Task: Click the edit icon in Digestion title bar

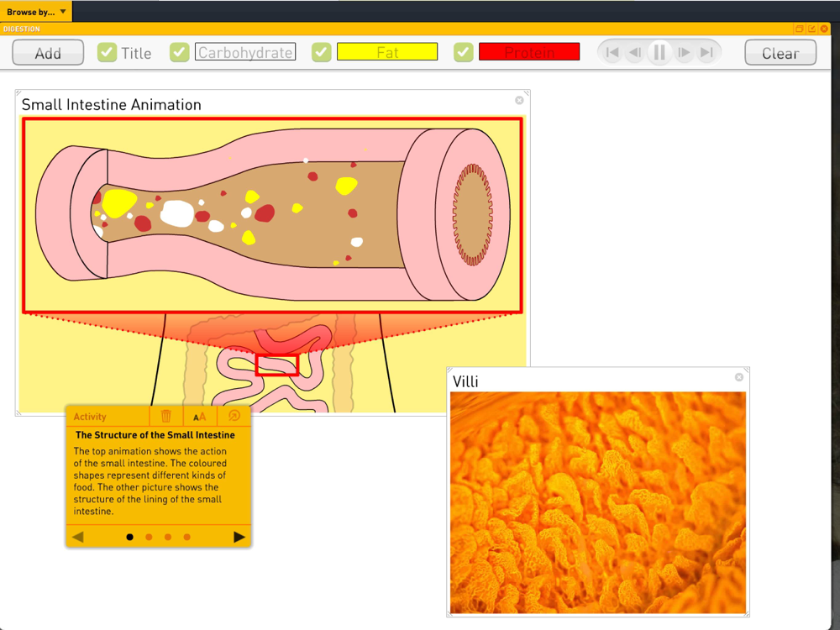Action: point(811,29)
